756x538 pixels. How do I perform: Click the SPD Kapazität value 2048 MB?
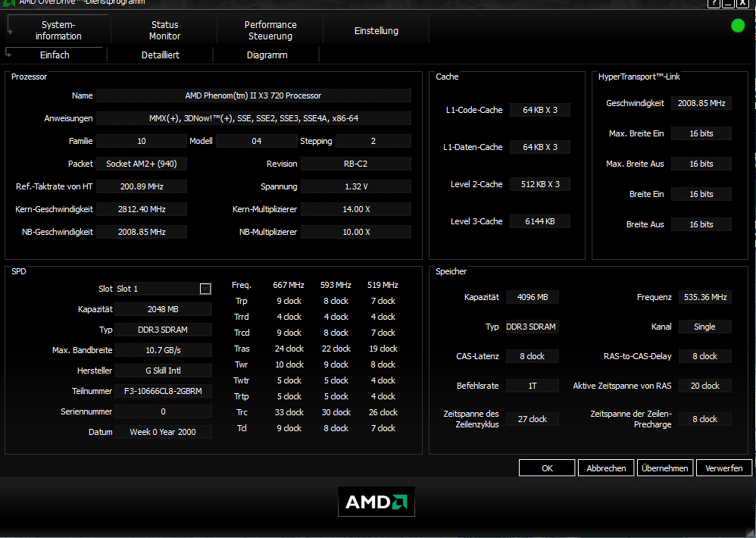point(163,309)
